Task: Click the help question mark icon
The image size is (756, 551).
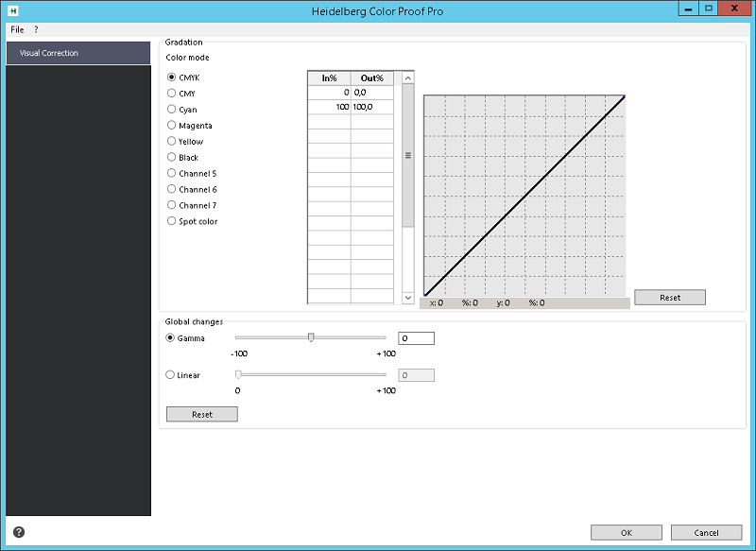Action: coord(19,532)
